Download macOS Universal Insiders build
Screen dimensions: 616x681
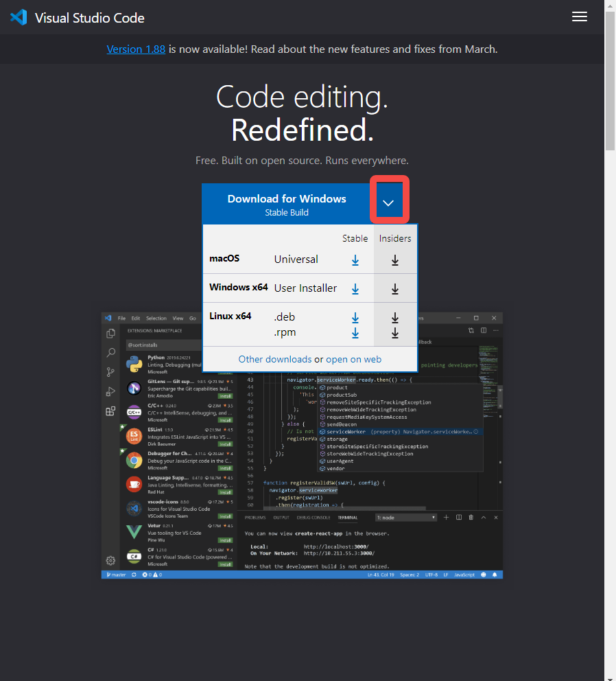(x=395, y=260)
